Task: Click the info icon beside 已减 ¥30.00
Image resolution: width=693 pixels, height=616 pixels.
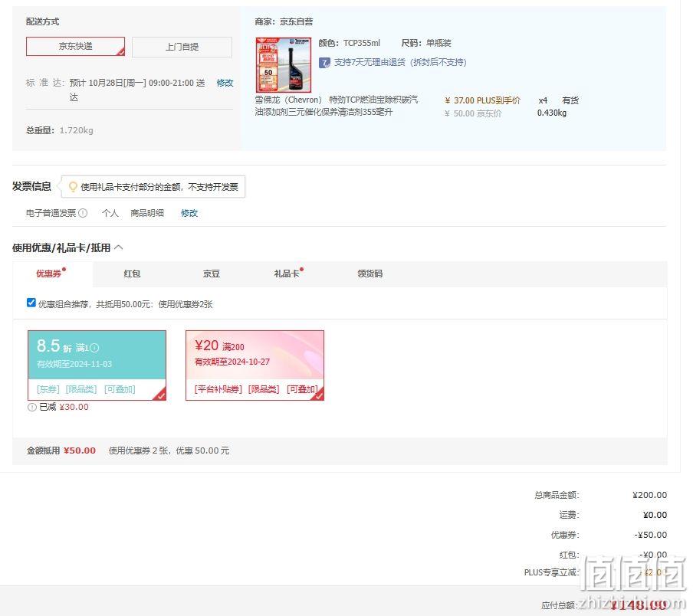Action: point(32,407)
